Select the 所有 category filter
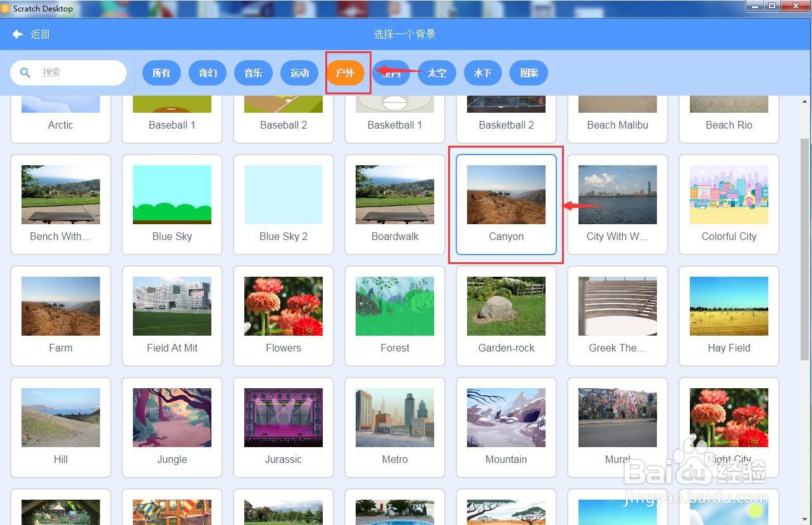This screenshot has width=812, height=525. (x=161, y=73)
